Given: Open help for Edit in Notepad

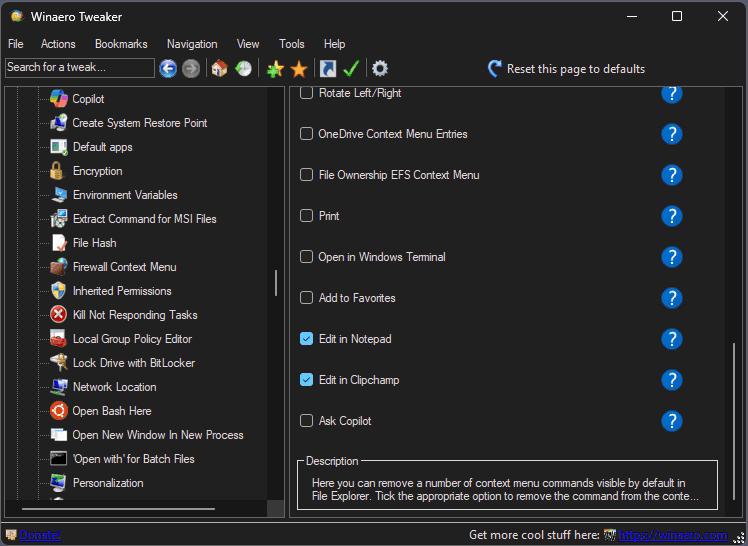Looking at the screenshot, I should pos(672,339).
